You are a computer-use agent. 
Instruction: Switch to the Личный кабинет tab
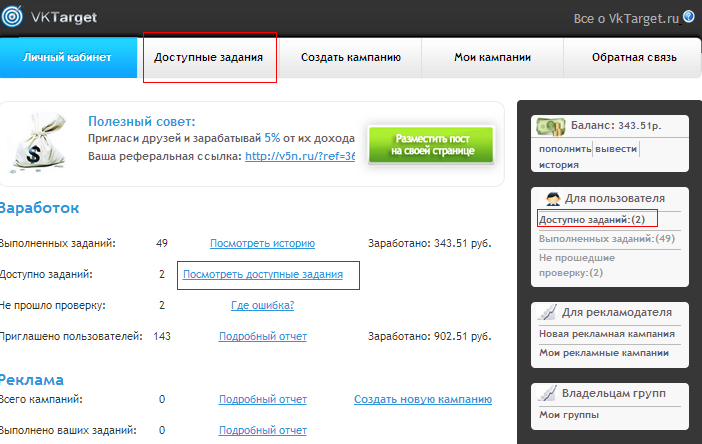click(67, 57)
